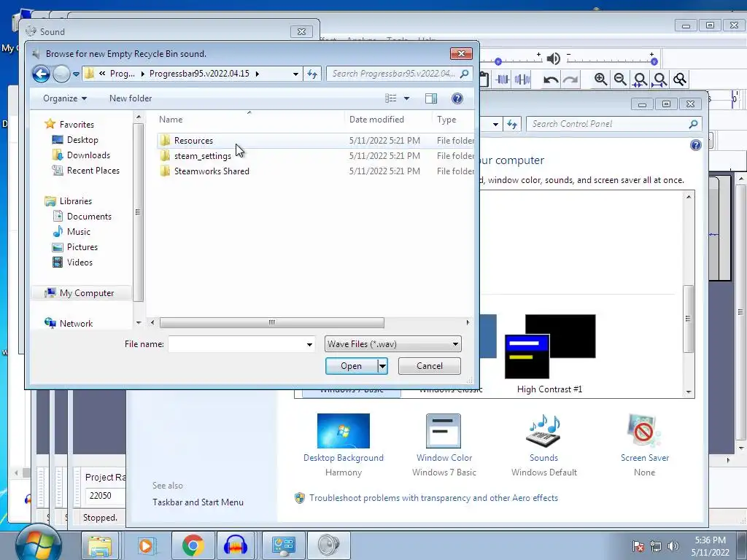747x560 pixels.
Task: Select the Steamworks Shared folder
Action: point(212,171)
